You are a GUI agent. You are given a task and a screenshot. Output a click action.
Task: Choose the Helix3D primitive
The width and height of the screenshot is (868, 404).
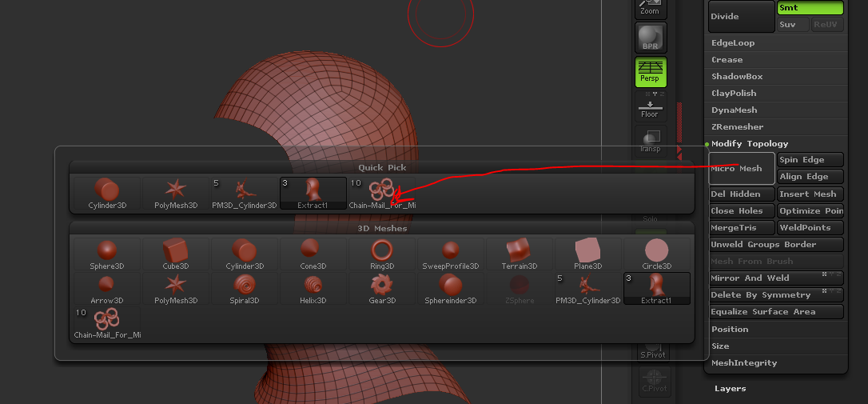pos(313,289)
